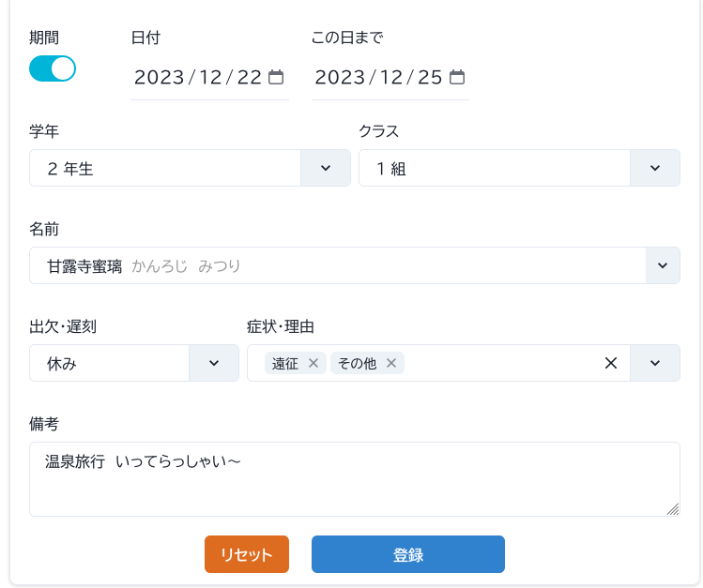The width and height of the screenshot is (703, 588).
Task: Open calendar picker for この日まで field
Action: [457, 77]
